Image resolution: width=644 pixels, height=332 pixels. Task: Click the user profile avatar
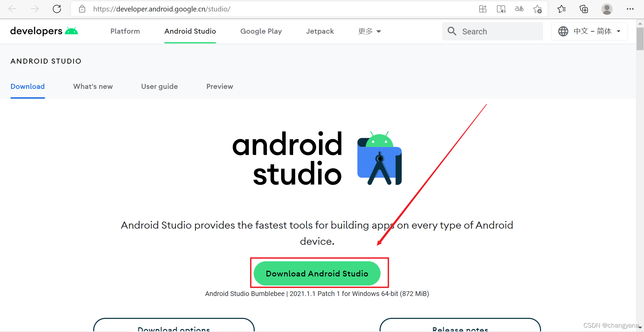point(607,9)
